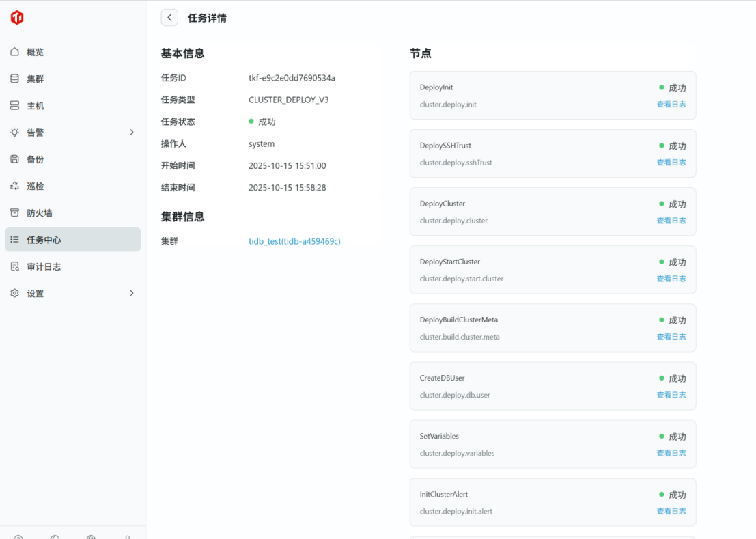
Task: Click the globe language icon at sidebar bottom
Action: tap(91, 536)
